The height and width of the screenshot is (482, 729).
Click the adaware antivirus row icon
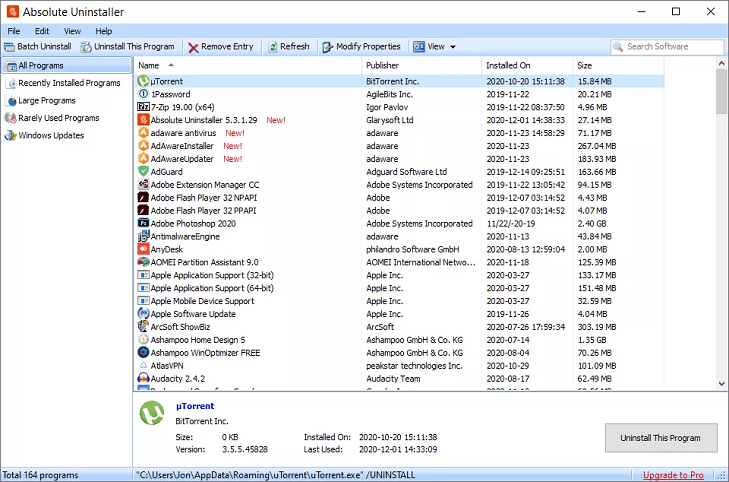click(x=143, y=133)
